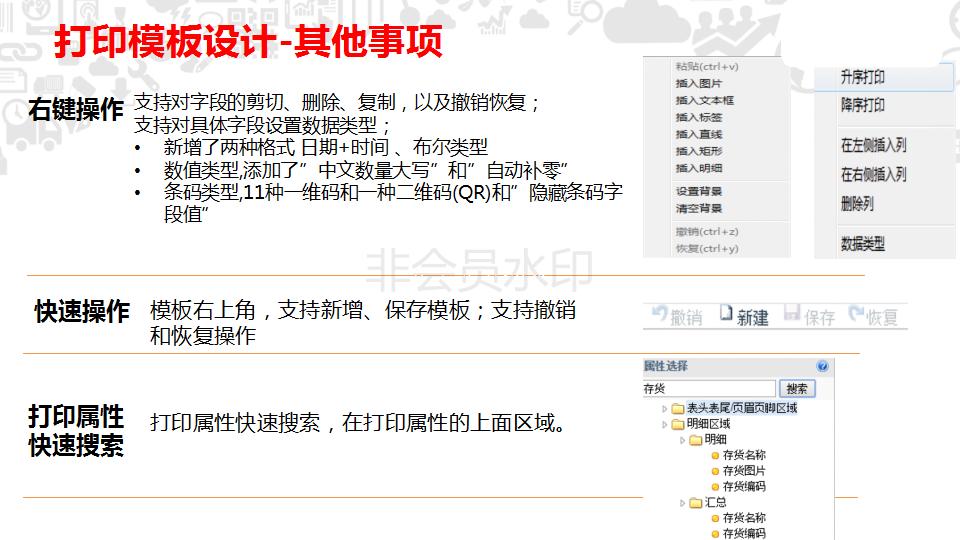Click the slide title 打印模板设计-其他事项
This screenshot has width=960, height=540.
[248, 42]
